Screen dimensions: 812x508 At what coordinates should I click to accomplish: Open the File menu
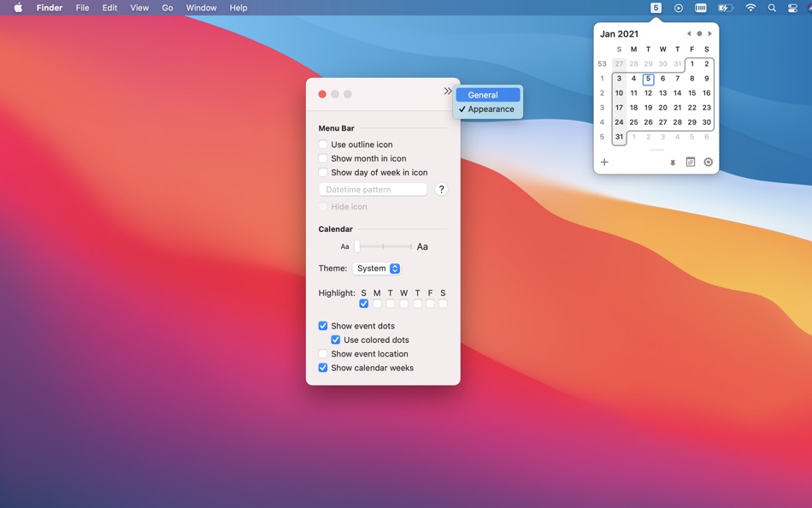82,8
